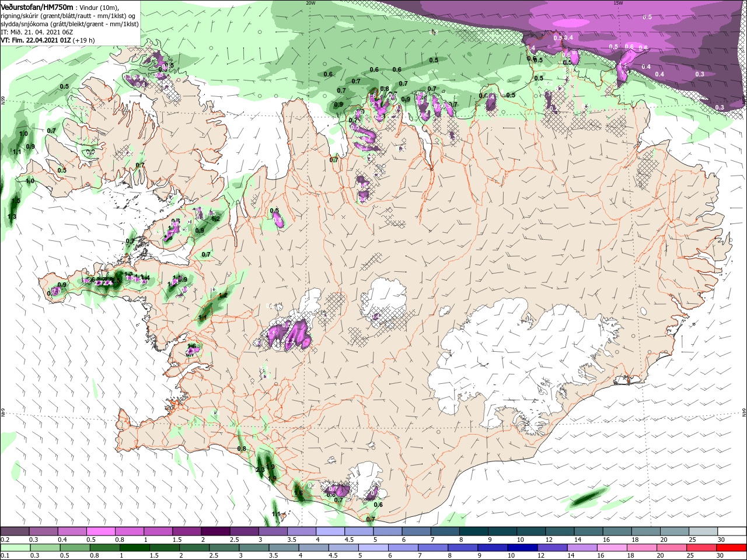Click the 2–2.5 darkest purple snow swatch
Viewport: 747px width, 560px height.
pos(215,532)
